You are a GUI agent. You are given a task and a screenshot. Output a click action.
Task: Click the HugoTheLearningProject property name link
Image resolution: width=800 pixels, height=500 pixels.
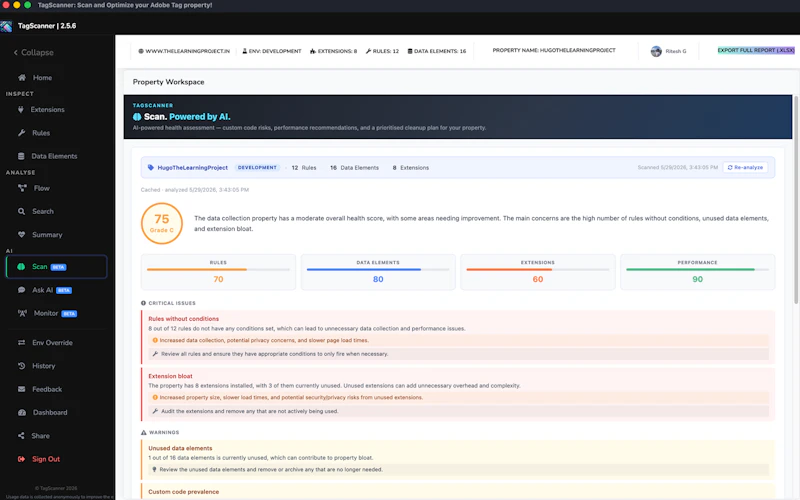tap(192, 167)
